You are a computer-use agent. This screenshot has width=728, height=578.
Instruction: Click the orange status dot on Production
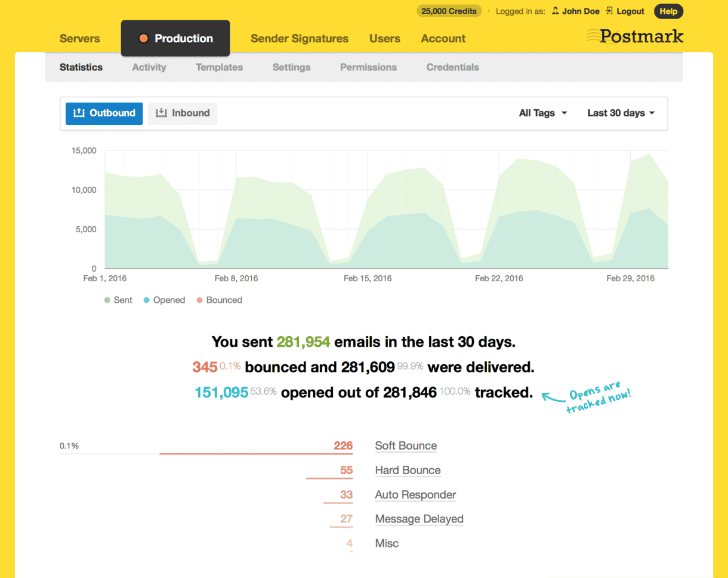coord(143,38)
